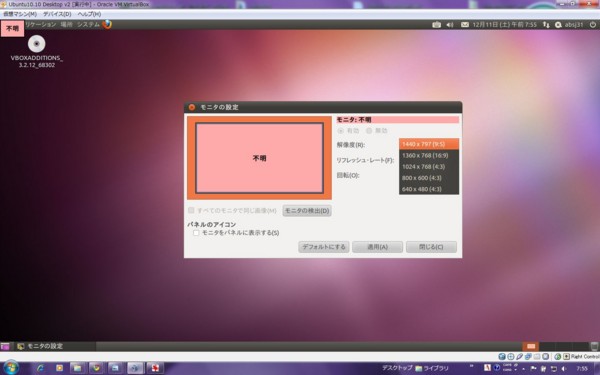The image size is (600, 375).
Task: Open the Ubuntu システム menu
Action: click(88, 24)
